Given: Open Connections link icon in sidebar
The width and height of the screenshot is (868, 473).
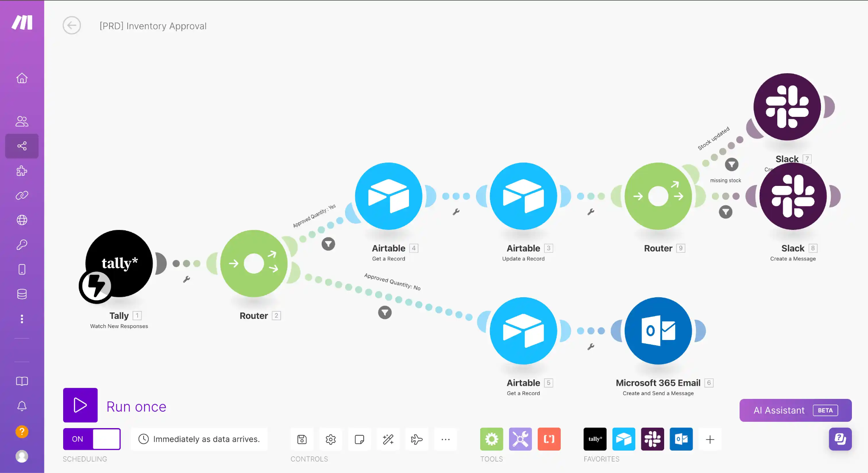Looking at the screenshot, I should coord(22,195).
